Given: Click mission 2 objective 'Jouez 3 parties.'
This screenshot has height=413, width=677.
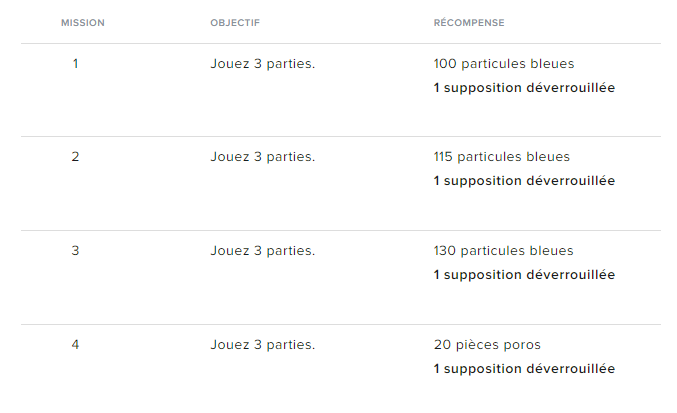Looking at the screenshot, I should pos(262,157).
